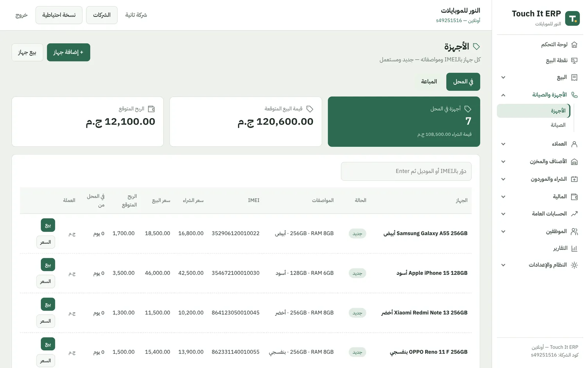Image resolution: width=588 pixels, height=368 pixels.
Task: Click بيع button for OPPO Reno 11 F
Action: (48, 344)
